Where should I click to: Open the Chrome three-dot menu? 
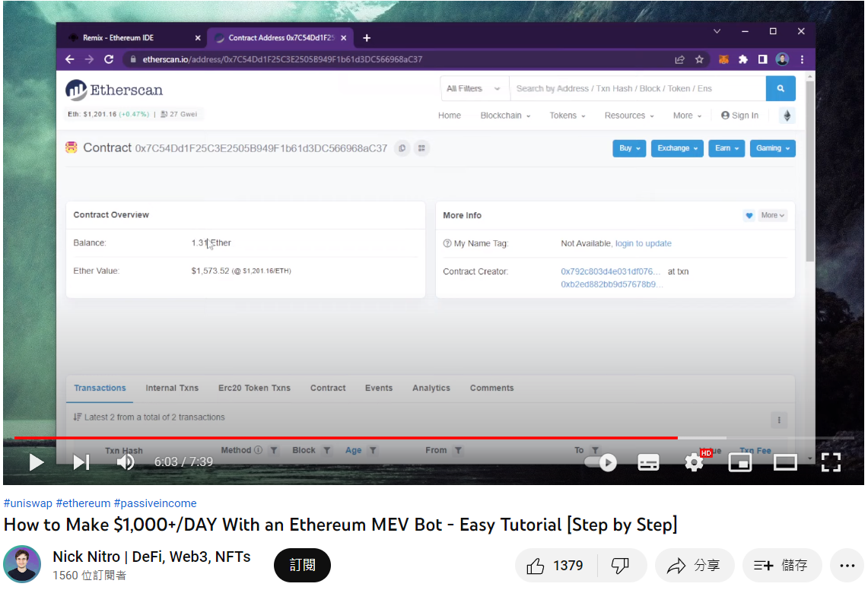tap(802, 59)
